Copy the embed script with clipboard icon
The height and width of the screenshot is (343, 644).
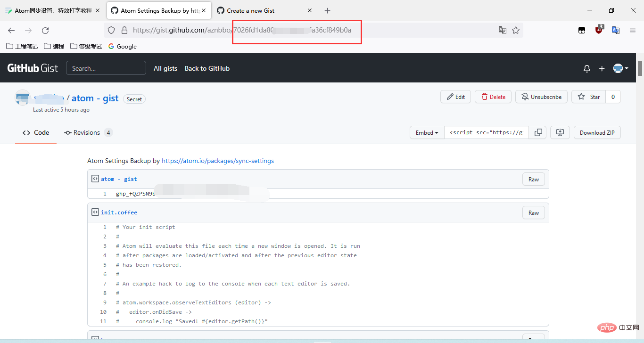click(538, 133)
